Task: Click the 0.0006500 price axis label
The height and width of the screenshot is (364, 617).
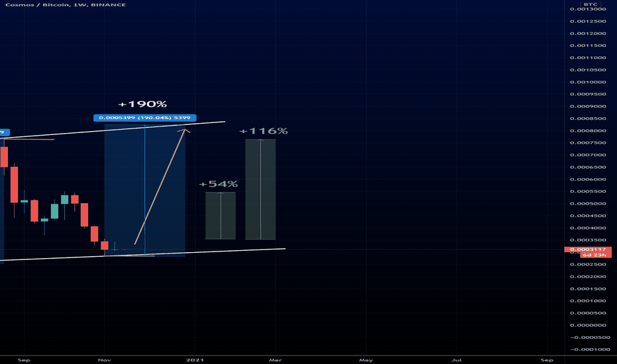Action: (x=588, y=167)
